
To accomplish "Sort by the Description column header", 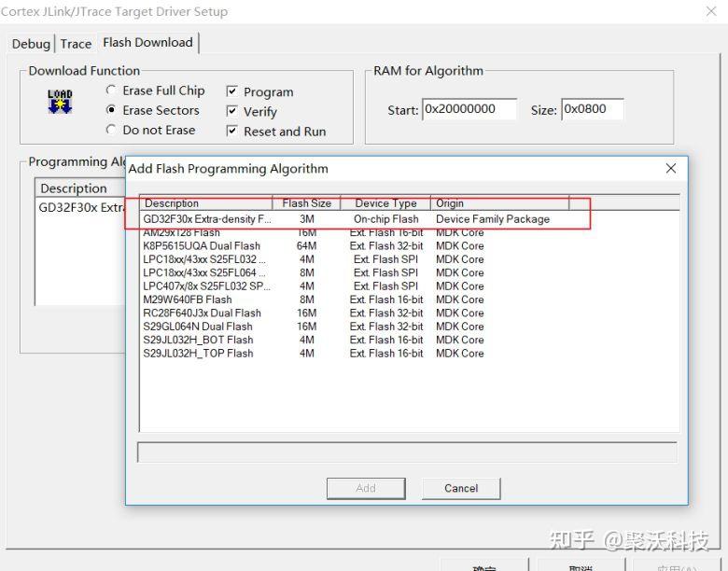I will pos(206,202).
